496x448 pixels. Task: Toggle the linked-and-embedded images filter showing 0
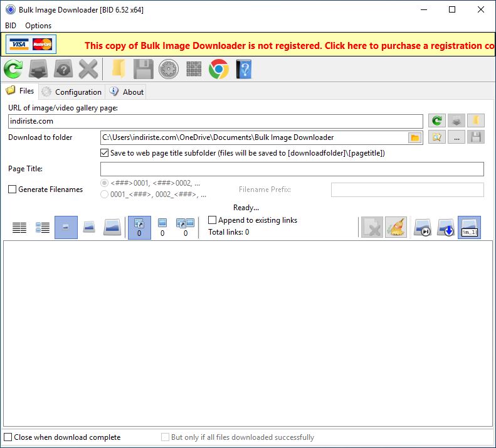[x=186, y=227]
